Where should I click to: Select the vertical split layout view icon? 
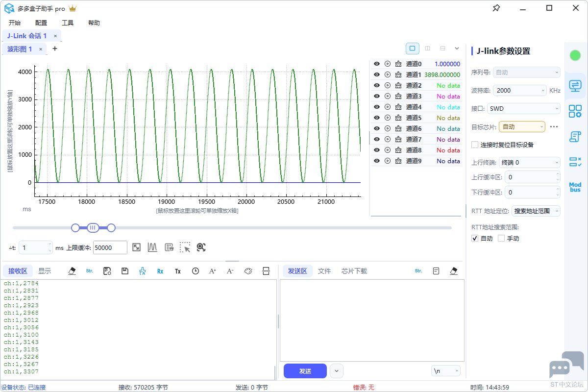point(428,49)
